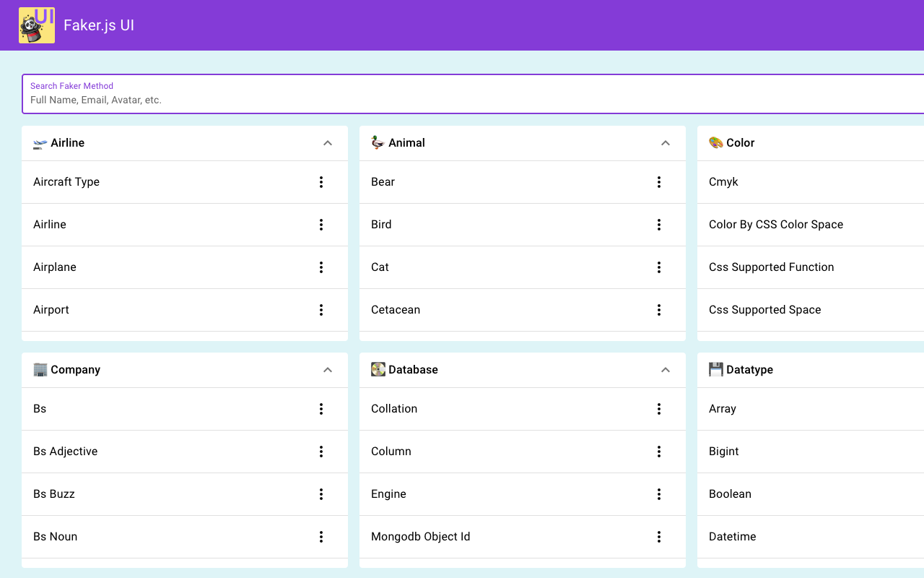Collapse the Company section with its chevron
The image size is (924, 578).
[x=328, y=369]
